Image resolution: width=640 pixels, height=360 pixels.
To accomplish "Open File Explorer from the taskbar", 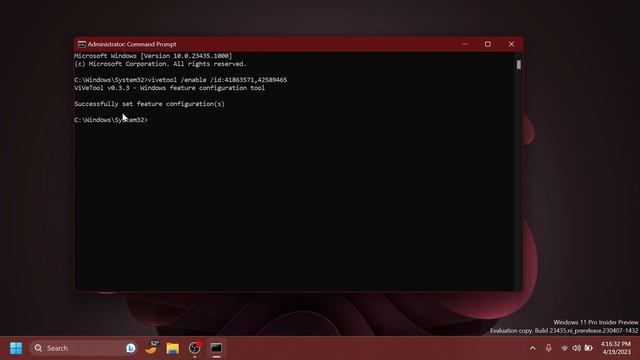I will pyautogui.click(x=173, y=348).
